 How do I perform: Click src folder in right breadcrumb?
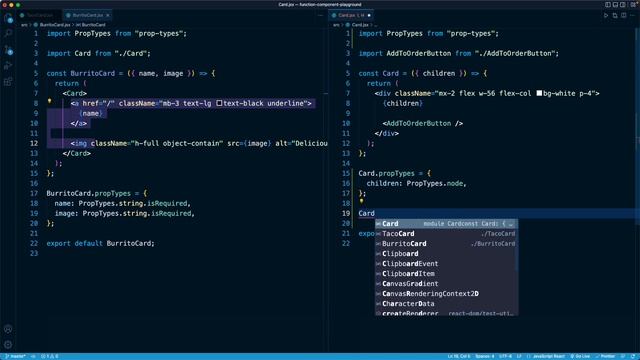coord(336,25)
